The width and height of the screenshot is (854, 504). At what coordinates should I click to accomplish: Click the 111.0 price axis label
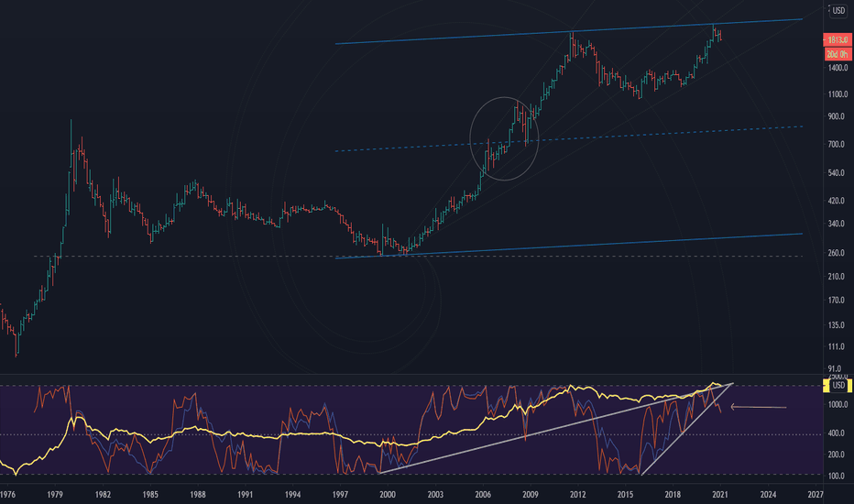[x=838, y=346]
